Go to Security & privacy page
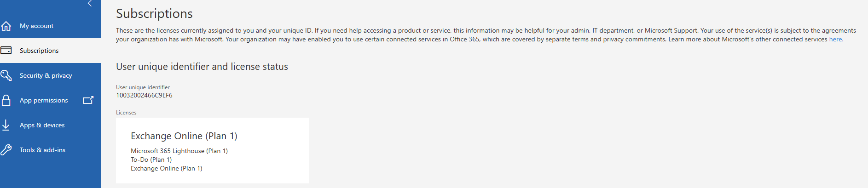 [x=46, y=75]
